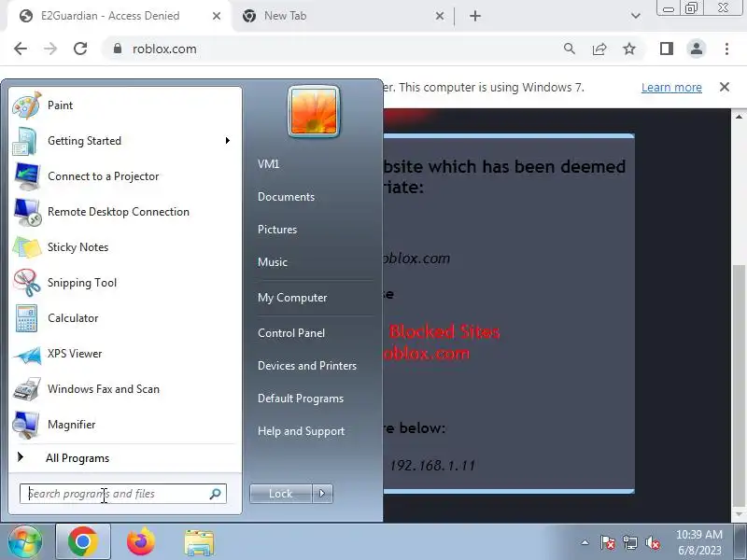Viewport: 747px width, 560px height.
Task: Open Devices and Printers
Action: coord(307,366)
